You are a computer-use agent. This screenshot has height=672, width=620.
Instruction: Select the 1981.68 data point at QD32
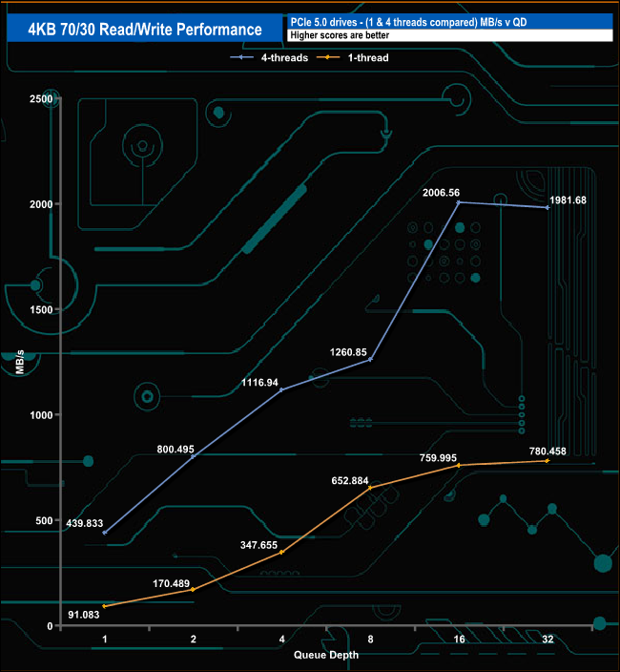pos(548,207)
